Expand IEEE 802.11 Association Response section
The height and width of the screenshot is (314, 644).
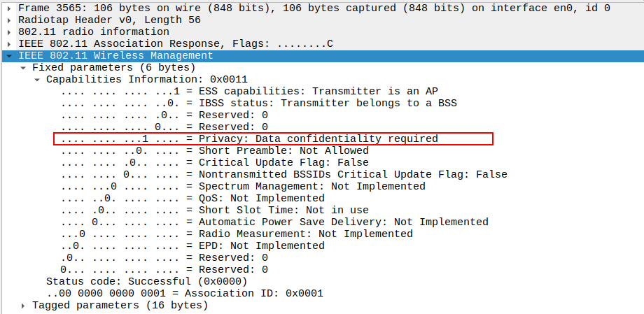point(8,44)
